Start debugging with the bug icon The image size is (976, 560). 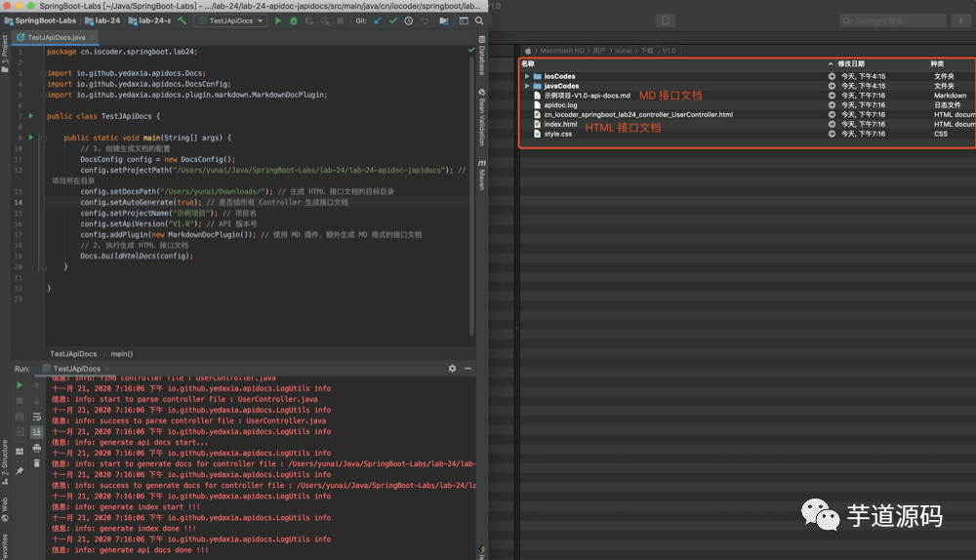click(294, 20)
